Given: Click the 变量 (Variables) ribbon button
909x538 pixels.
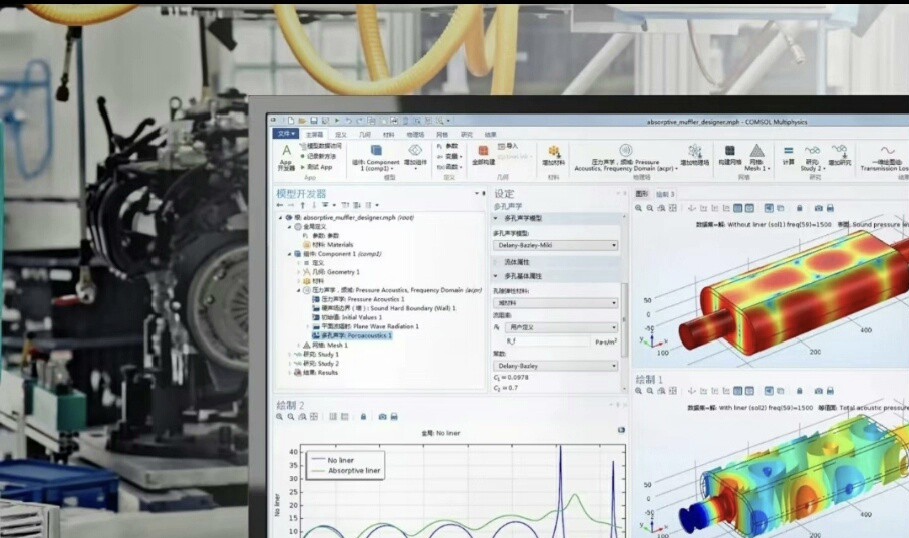Looking at the screenshot, I should pos(449,157).
